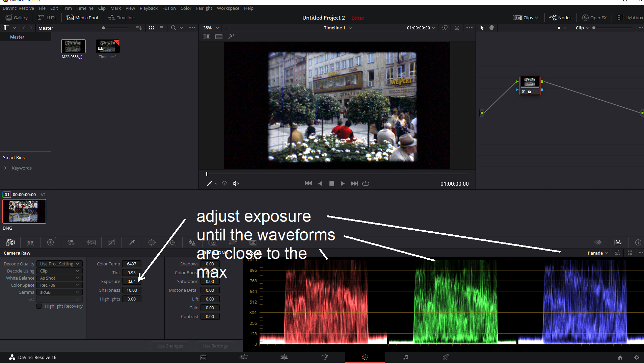Select the M22-0536 clip thumbnail
The height and width of the screenshot is (363, 644).
pyautogui.click(x=73, y=46)
